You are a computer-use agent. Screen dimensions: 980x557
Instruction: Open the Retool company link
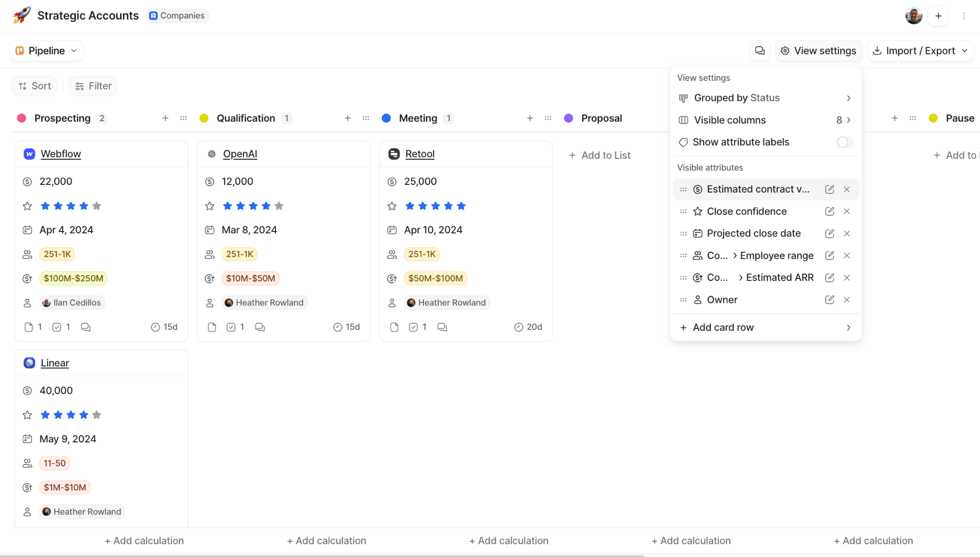coord(420,154)
